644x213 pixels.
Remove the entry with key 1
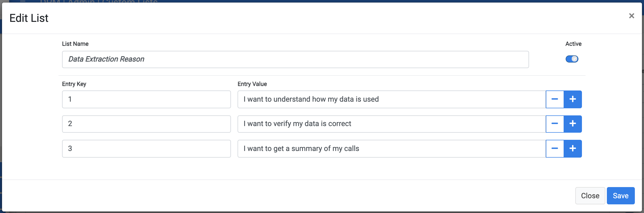coord(555,99)
